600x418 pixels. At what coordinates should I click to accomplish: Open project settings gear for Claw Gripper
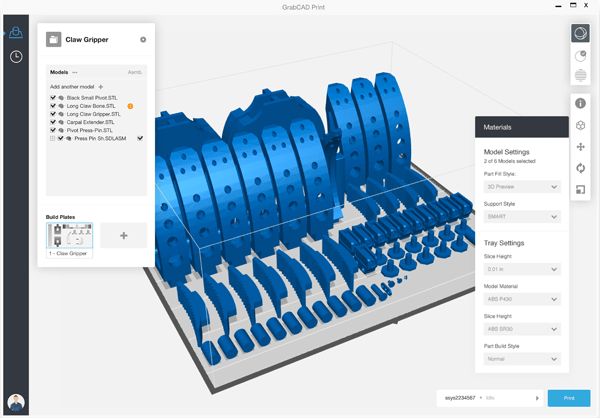click(x=143, y=40)
